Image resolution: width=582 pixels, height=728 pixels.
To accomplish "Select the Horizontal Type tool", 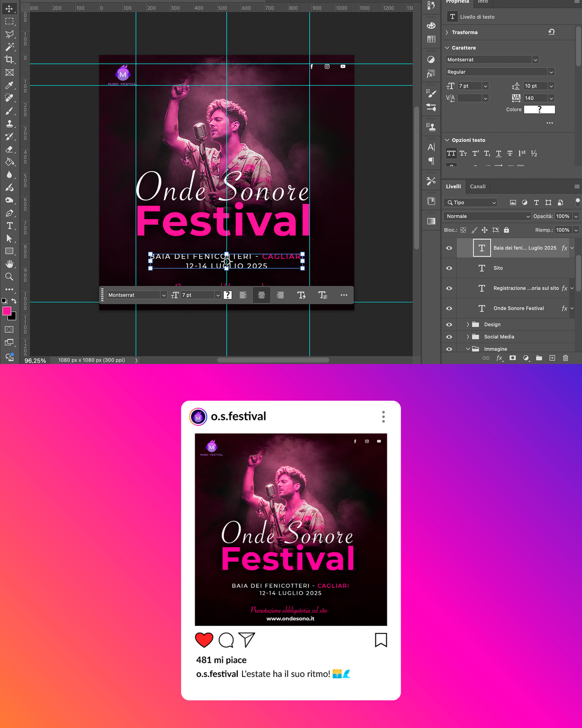I will click(9, 226).
